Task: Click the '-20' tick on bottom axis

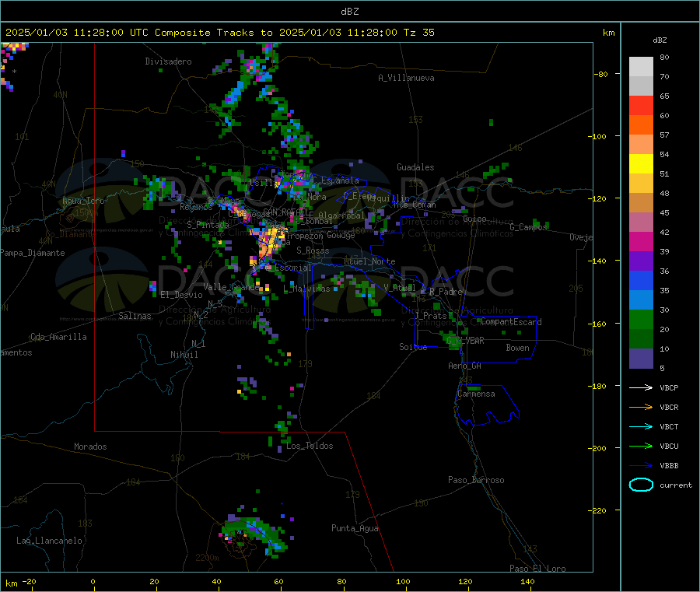Action: click(x=30, y=581)
